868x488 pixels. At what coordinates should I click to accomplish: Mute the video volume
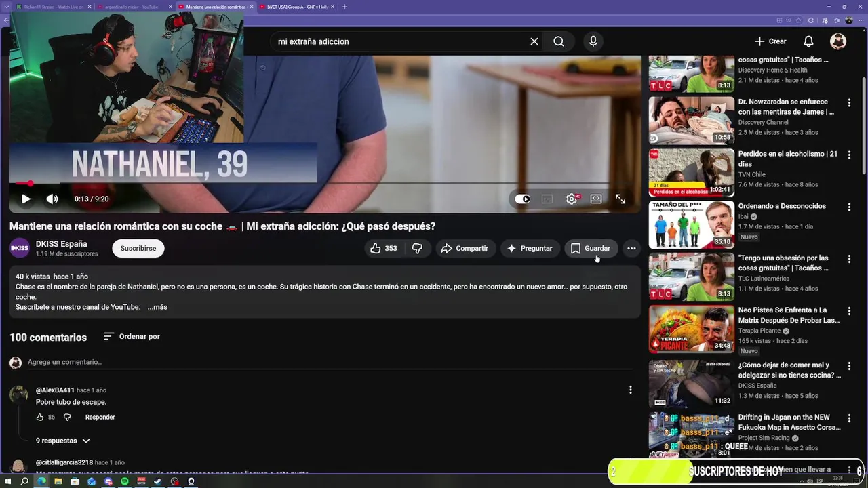(52, 199)
